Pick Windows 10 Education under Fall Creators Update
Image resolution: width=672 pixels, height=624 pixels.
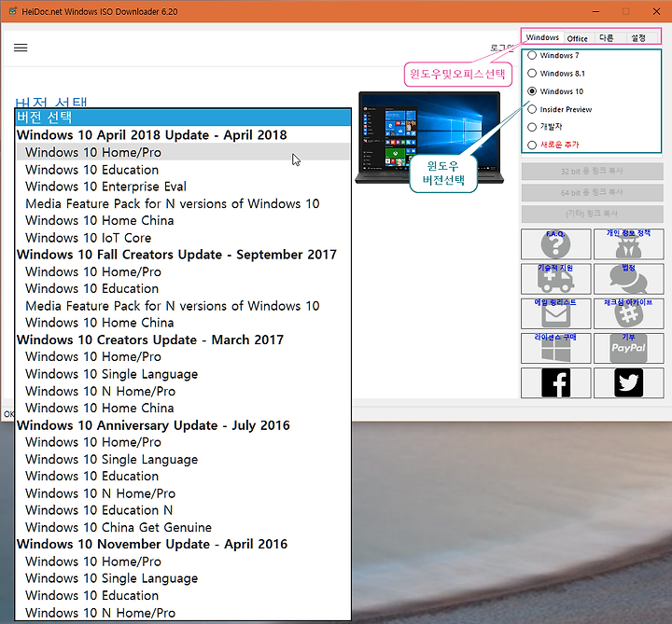pos(183,288)
